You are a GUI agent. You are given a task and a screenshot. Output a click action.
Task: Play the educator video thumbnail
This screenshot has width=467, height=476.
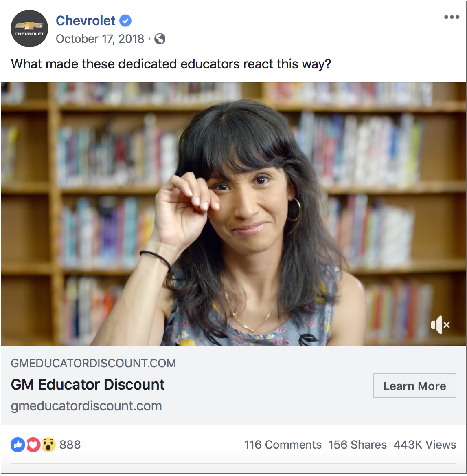(234, 214)
